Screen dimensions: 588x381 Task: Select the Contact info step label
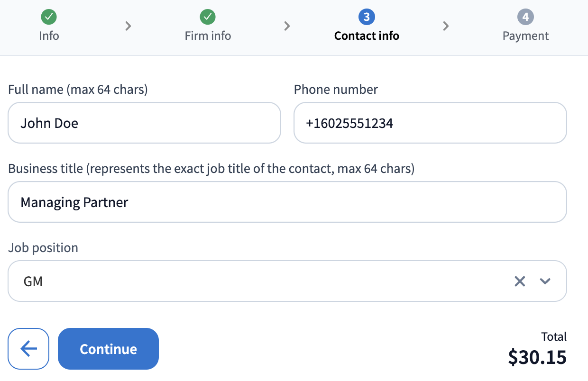(x=367, y=36)
